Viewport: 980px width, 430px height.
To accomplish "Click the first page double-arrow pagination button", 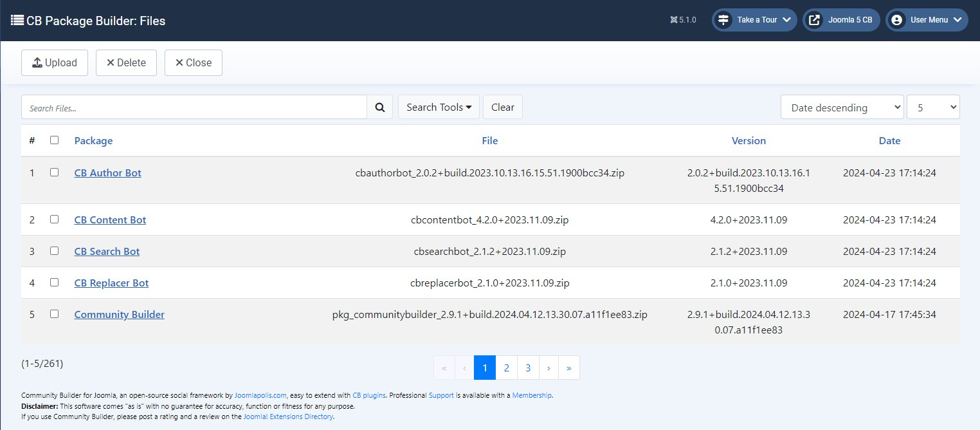I will coord(444,368).
